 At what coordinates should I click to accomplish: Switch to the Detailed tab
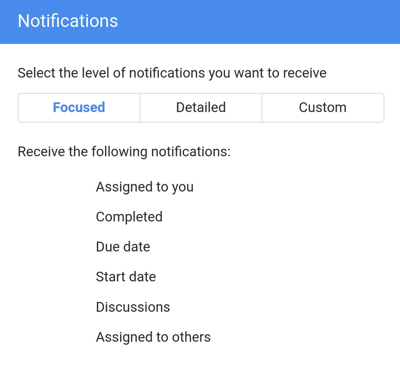point(201,108)
